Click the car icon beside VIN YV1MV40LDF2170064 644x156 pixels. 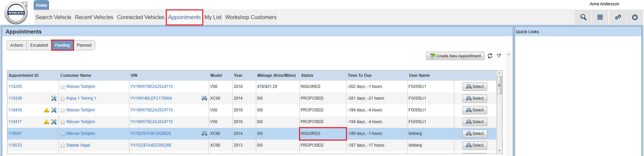204,98
